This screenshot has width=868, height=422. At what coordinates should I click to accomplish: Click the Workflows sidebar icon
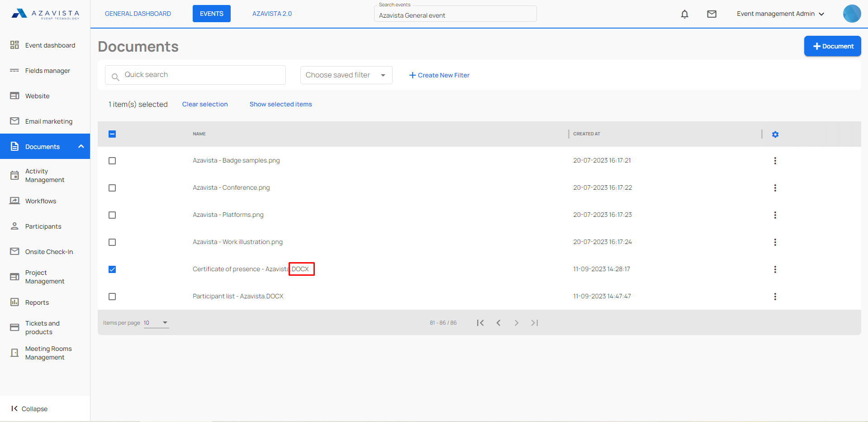[x=14, y=201]
